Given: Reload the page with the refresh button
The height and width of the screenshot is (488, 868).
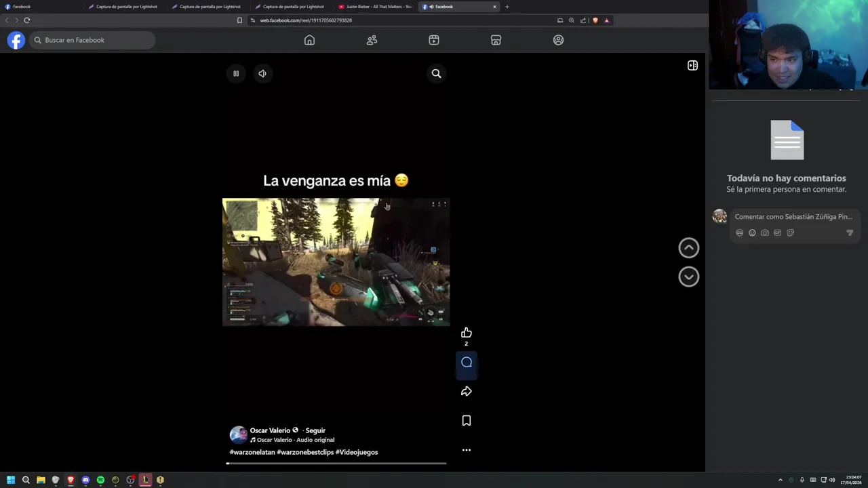Looking at the screenshot, I should click(27, 20).
